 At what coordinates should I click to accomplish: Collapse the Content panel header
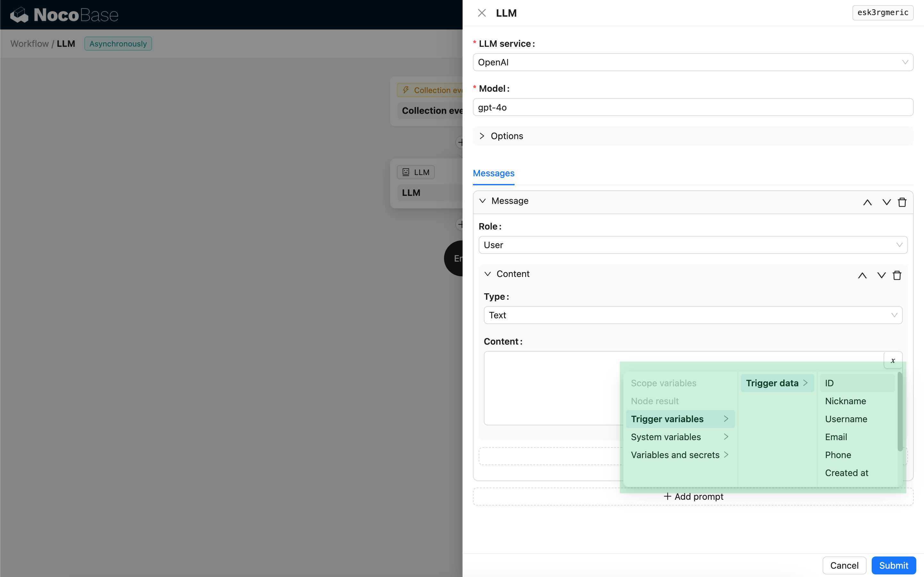click(x=488, y=274)
